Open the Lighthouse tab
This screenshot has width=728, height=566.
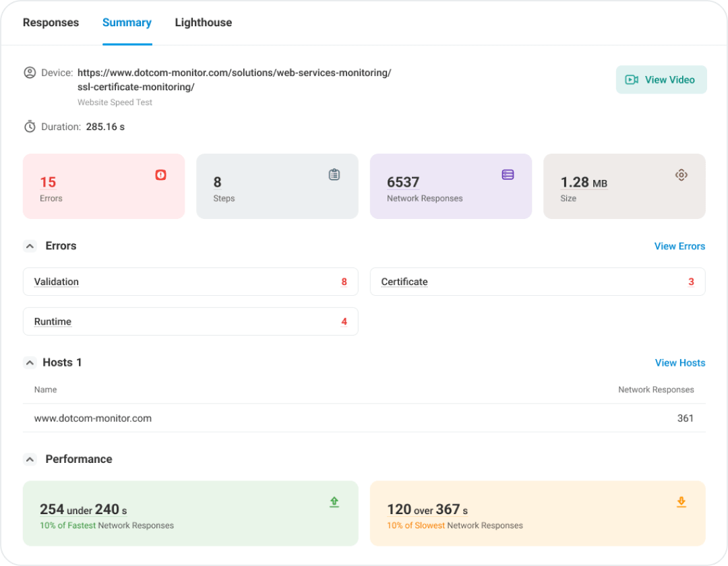point(203,22)
